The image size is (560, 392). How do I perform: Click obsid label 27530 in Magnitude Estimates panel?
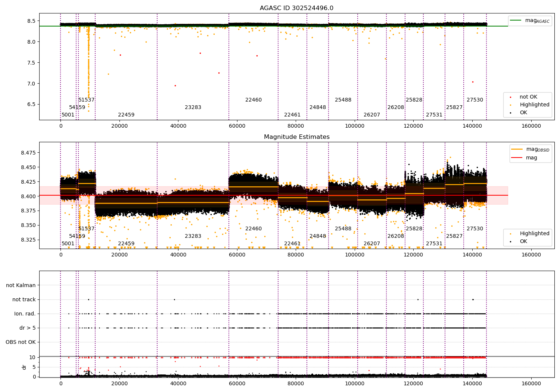(x=475, y=228)
